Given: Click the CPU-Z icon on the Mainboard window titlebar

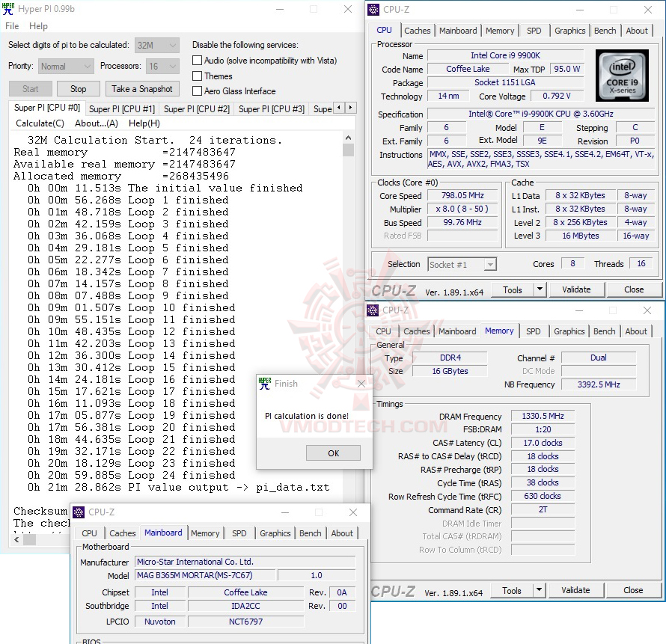Looking at the screenshot, I should click(78, 512).
